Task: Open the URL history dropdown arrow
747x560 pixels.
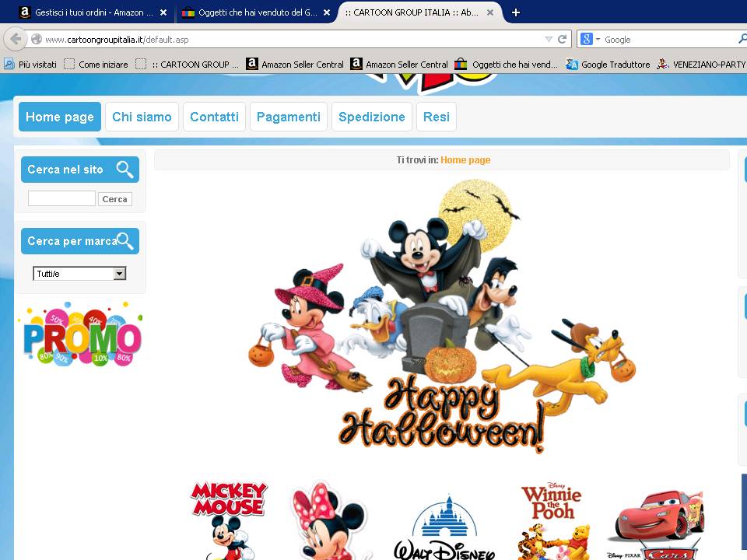Action: pyautogui.click(x=549, y=39)
